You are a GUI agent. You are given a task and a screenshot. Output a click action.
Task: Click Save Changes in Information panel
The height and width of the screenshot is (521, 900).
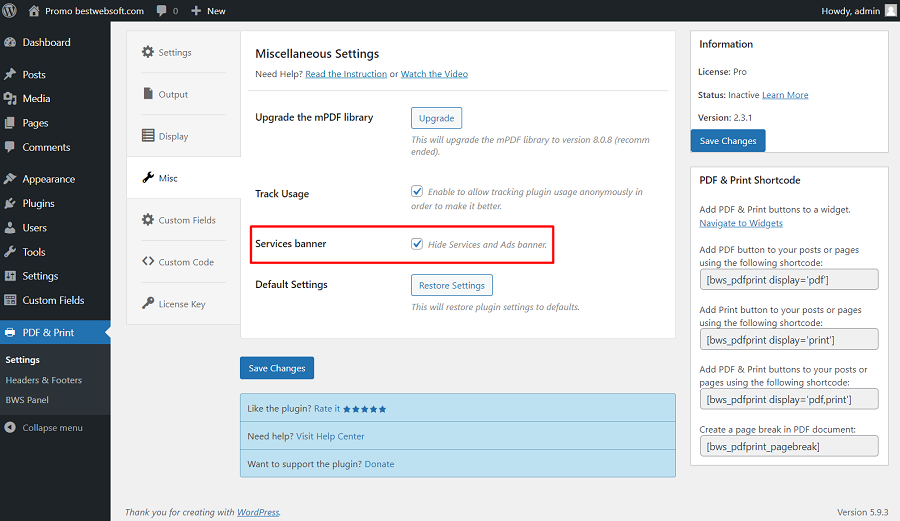(x=728, y=141)
